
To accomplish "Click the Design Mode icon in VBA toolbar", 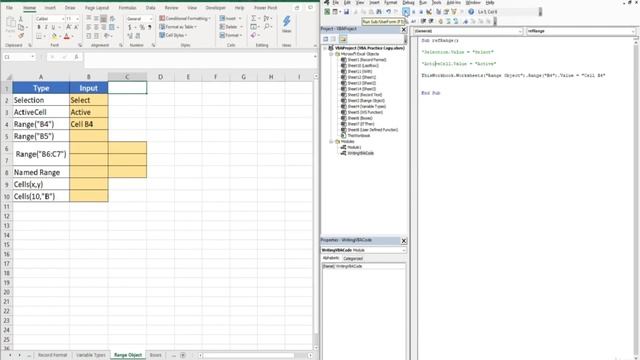I will 429,12.
